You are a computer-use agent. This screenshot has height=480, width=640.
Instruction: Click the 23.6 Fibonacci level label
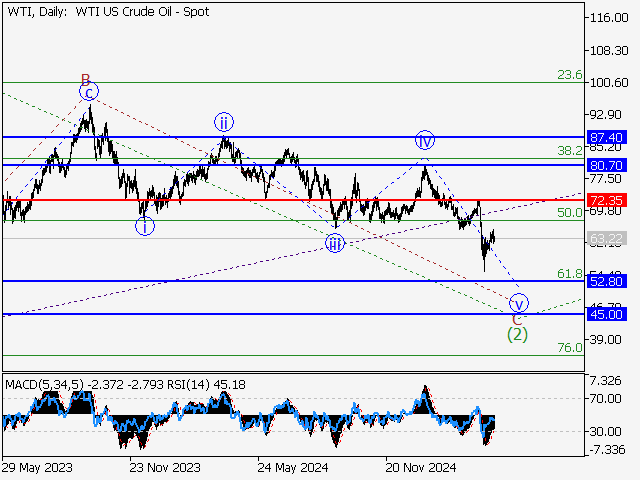click(x=569, y=74)
